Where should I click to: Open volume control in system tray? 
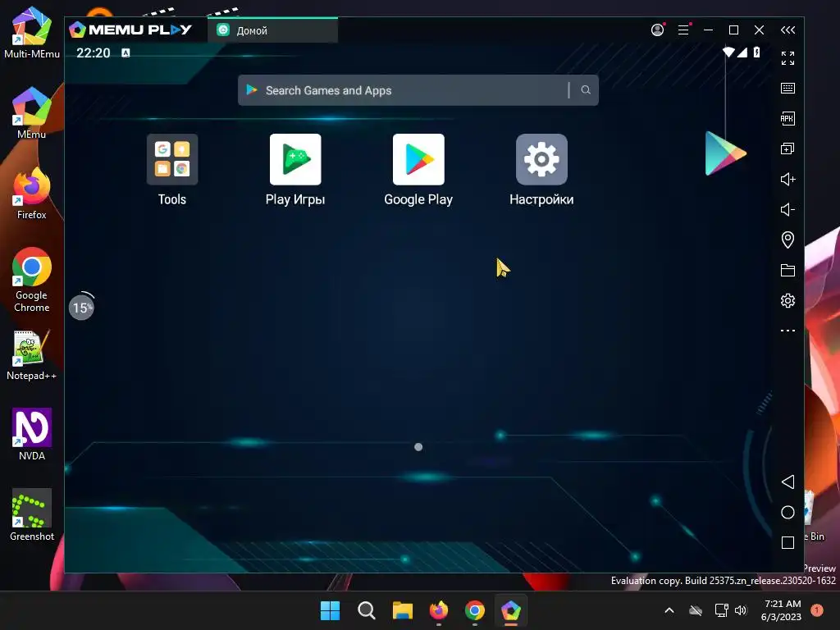click(x=741, y=610)
